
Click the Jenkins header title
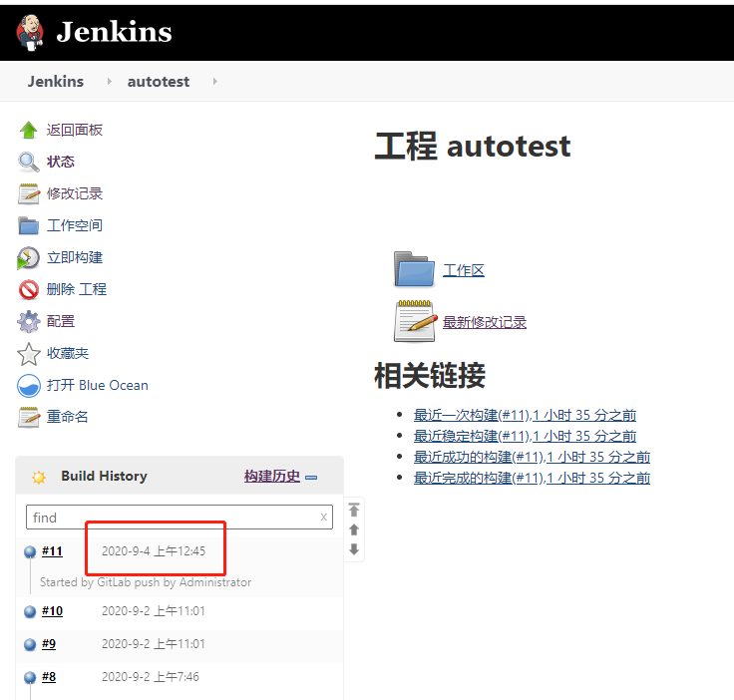click(x=114, y=32)
